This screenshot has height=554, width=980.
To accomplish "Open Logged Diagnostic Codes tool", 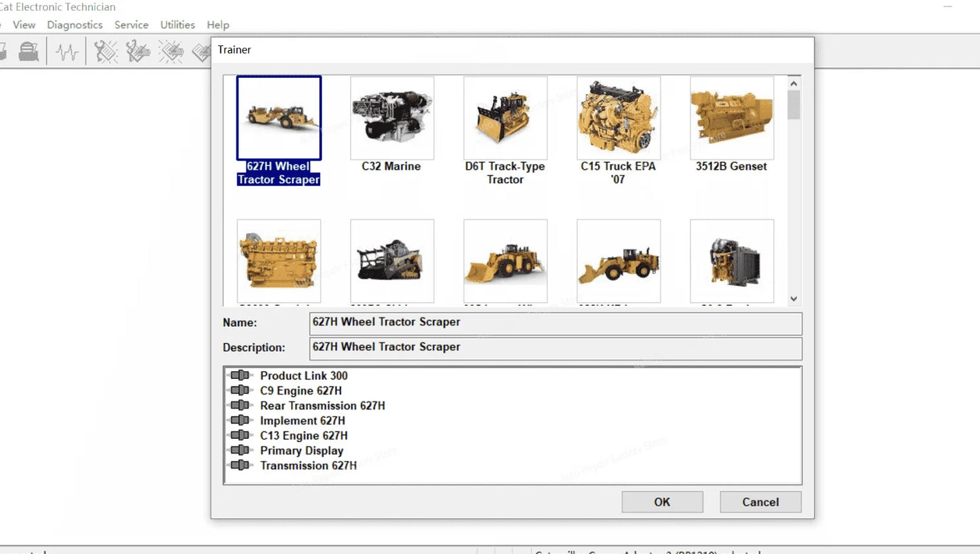I will 138,51.
